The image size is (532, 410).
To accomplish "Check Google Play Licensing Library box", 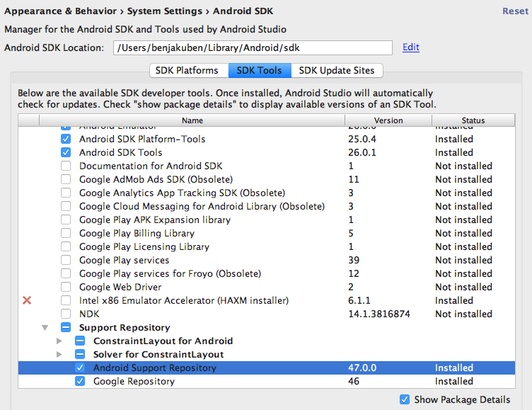I will click(x=66, y=246).
